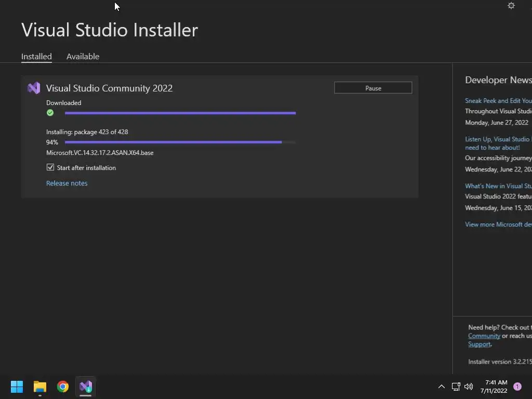Click the Visual Studio Community 2022 logo
Screen dimensions: 532x399
(34, 88)
